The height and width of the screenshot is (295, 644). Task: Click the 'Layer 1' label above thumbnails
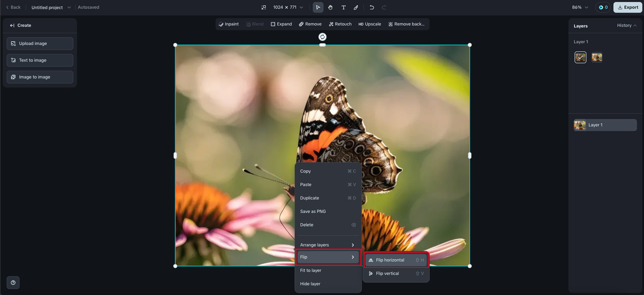click(x=581, y=42)
